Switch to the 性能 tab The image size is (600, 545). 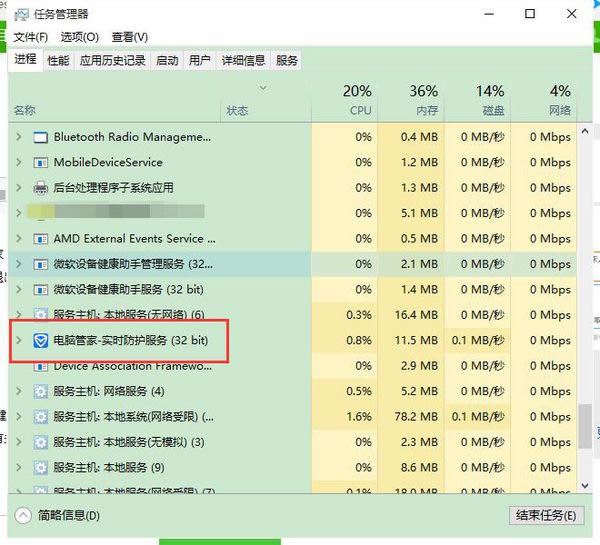(59, 61)
